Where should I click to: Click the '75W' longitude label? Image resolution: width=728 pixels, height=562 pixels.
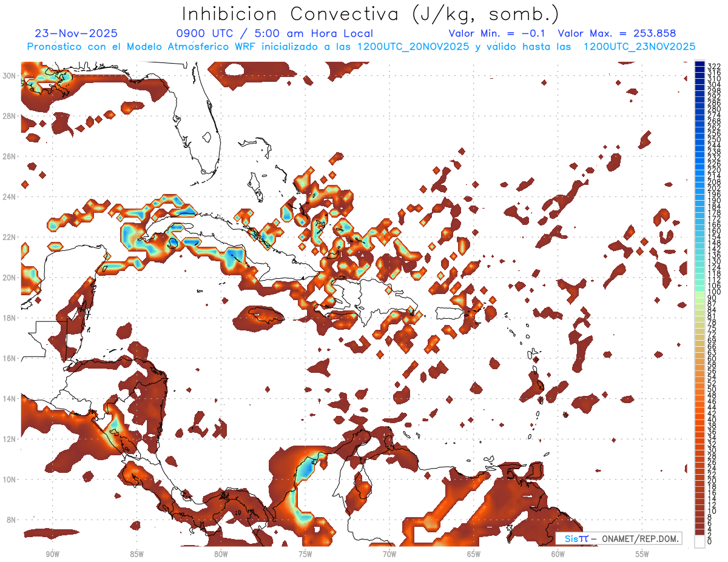pos(305,554)
